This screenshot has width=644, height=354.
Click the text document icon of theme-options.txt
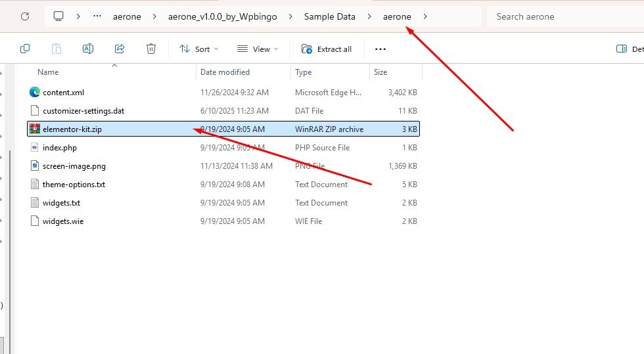[35, 185]
